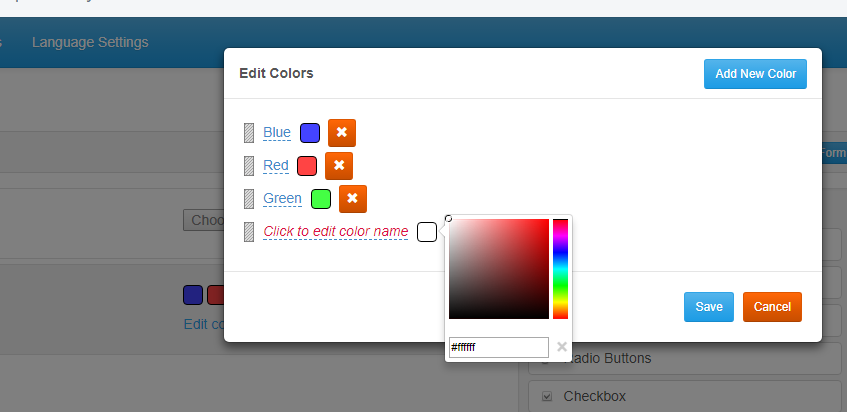847x412 pixels.
Task: Click the dark blue swatch behind the dialog
Action: [x=193, y=295]
